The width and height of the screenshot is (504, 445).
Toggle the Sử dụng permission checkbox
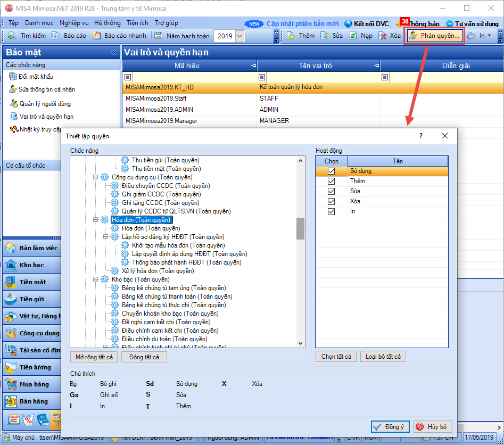click(x=331, y=171)
